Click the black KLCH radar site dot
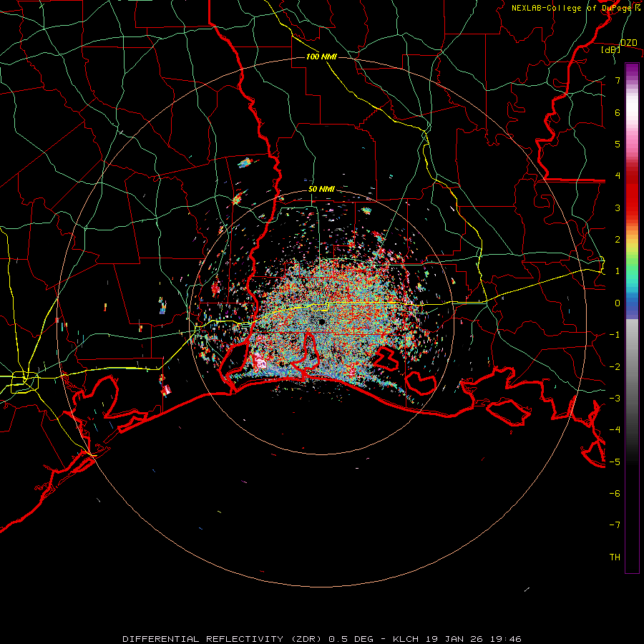This screenshot has height=644, width=644. click(322, 321)
